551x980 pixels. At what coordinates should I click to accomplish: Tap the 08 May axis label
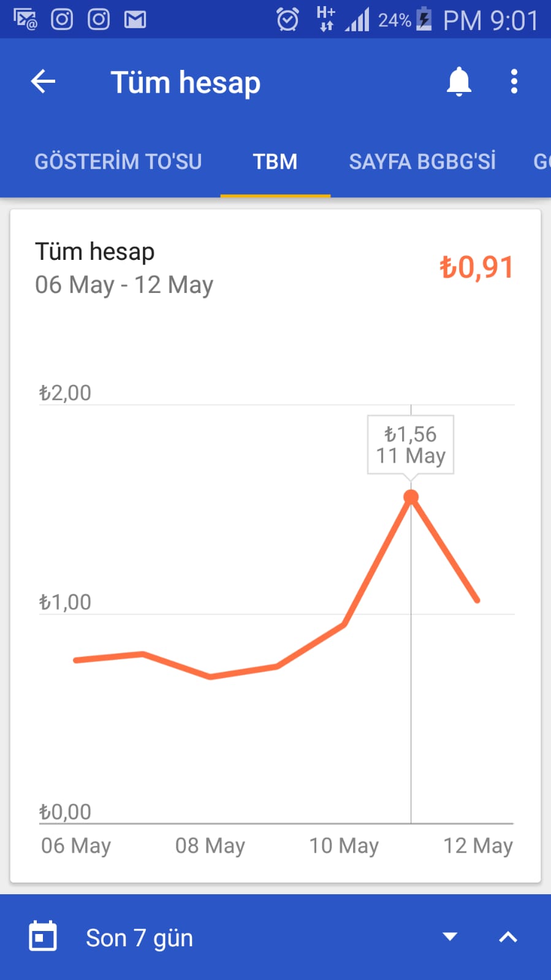pos(210,846)
